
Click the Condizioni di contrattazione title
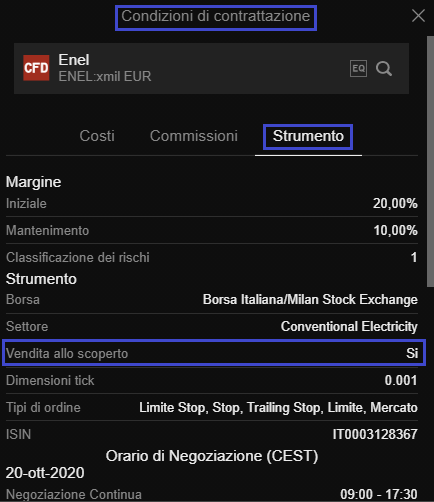(x=216, y=16)
